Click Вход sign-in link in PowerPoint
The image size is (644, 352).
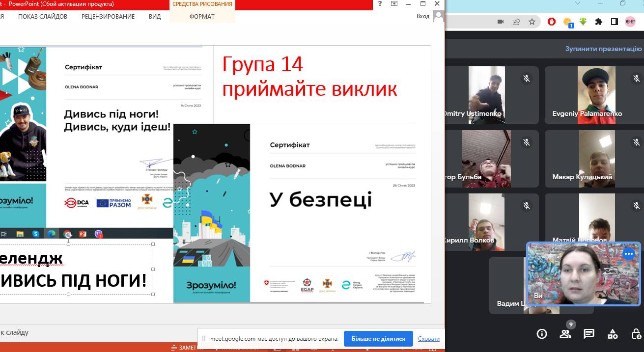[x=423, y=16]
